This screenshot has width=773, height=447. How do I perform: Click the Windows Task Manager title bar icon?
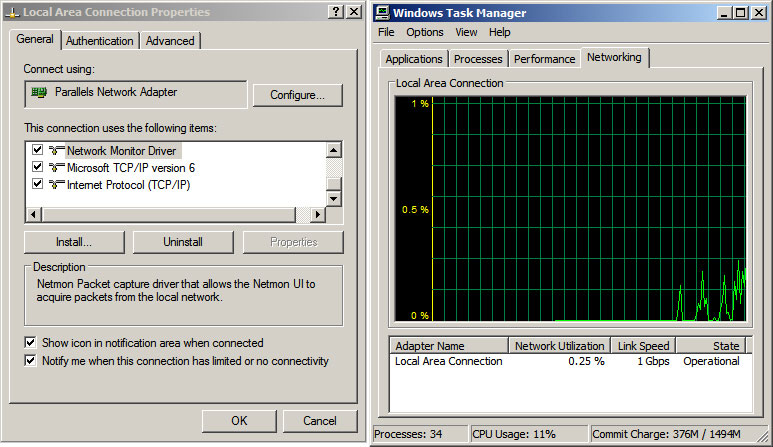click(382, 13)
